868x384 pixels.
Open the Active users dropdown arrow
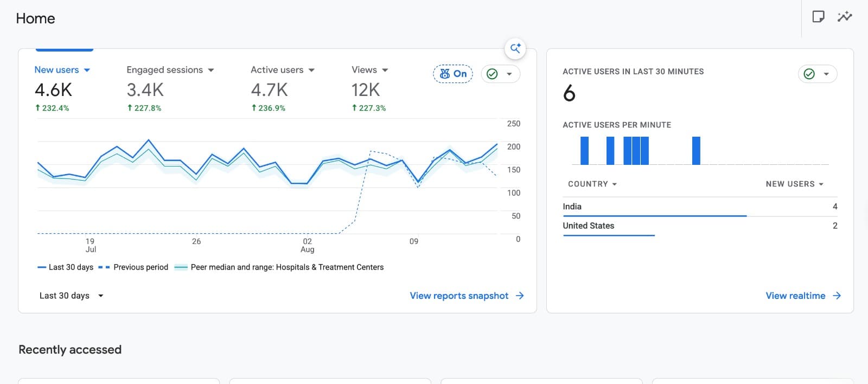[x=311, y=70]
